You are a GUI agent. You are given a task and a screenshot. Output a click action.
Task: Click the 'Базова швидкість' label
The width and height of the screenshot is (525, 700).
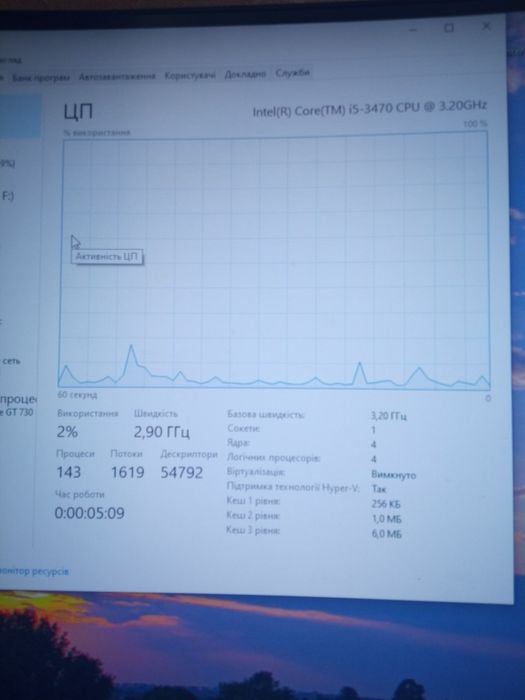[265, 414]
